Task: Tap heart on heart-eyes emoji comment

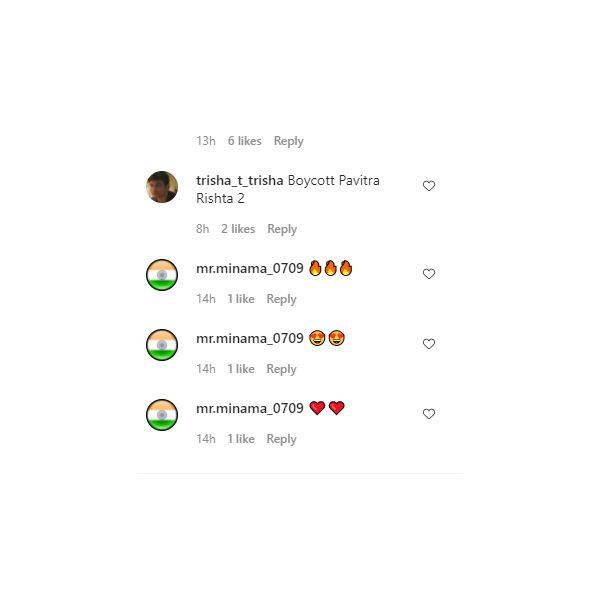Action: coord(429,344)
